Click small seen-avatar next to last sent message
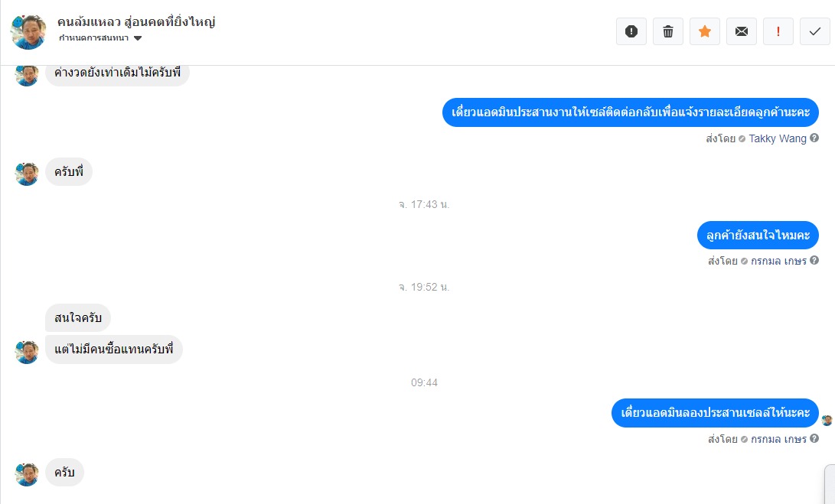835x504 pixels. (x=827, y=421)
